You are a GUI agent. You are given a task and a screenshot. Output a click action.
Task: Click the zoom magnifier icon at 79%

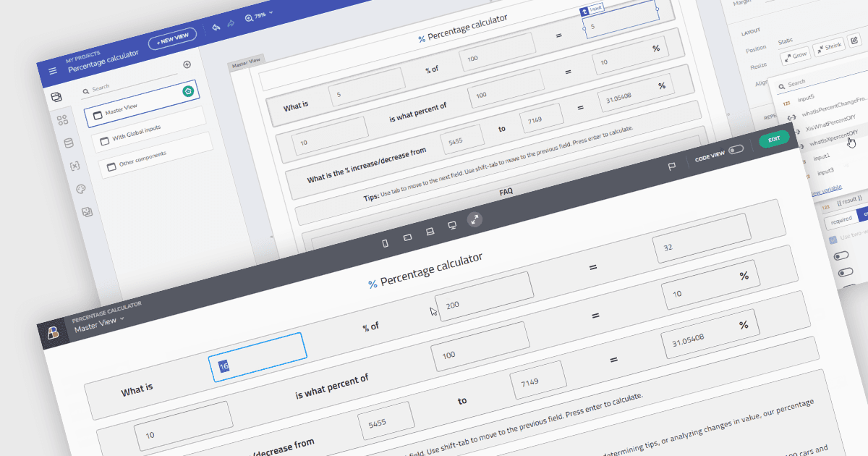[250, 19]
